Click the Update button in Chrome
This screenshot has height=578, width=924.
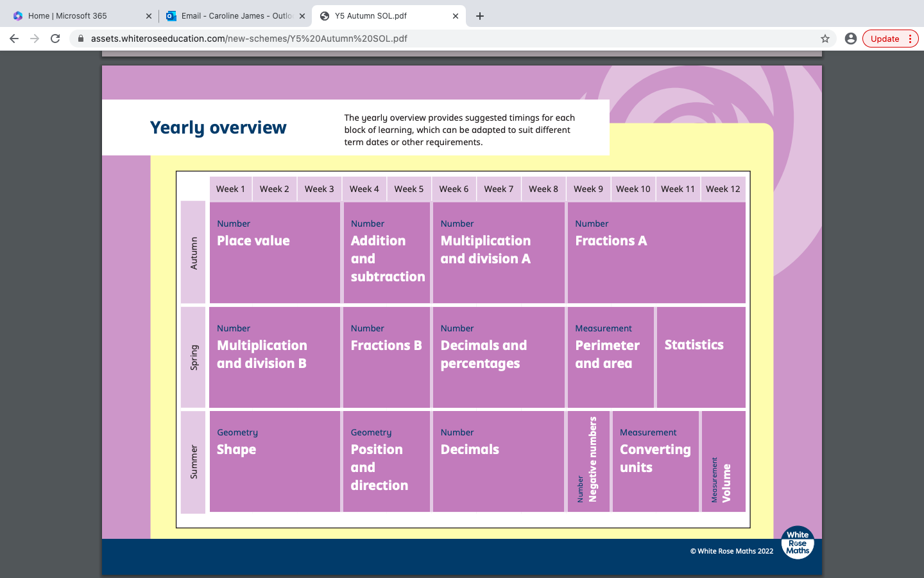click(885, 39)
